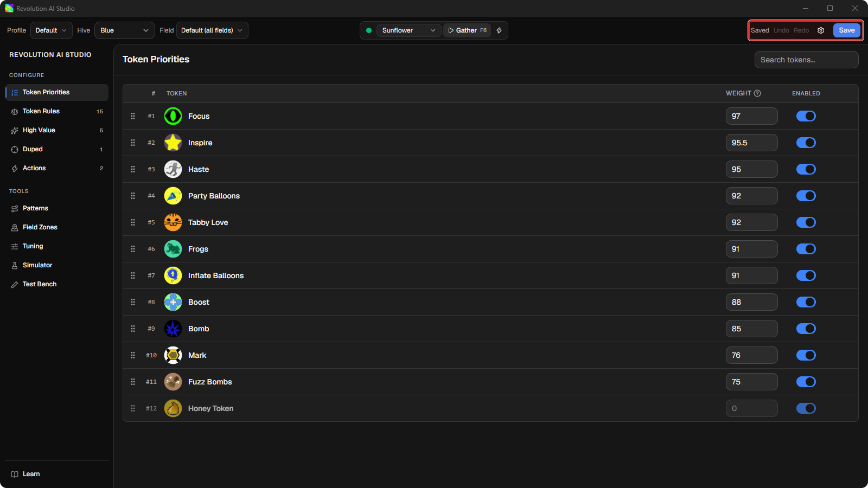This screenshot has width=868, height=488.
Task: Click the Tabby Love cat icon
Action: [x=173, y=222]
